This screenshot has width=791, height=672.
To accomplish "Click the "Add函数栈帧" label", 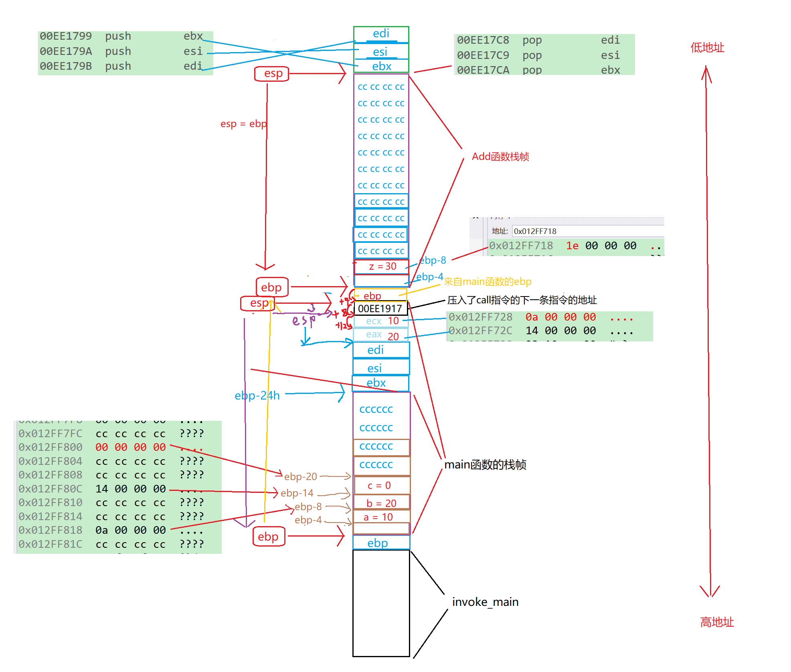I will point(500,157).
